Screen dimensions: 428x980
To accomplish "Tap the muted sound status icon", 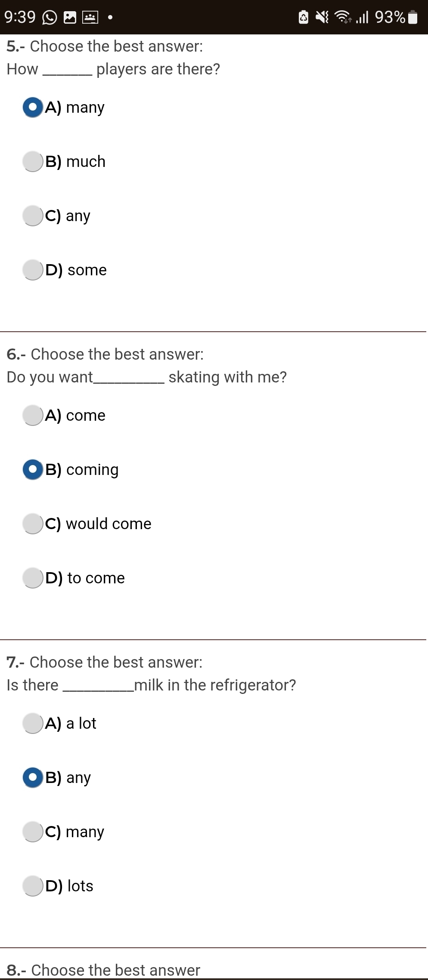I will (x=322, y=17).
